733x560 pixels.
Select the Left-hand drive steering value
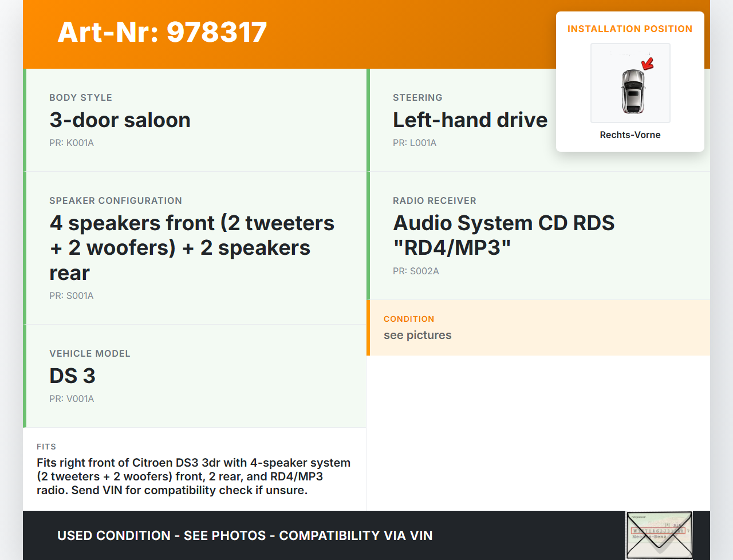(x=470, y=120)
